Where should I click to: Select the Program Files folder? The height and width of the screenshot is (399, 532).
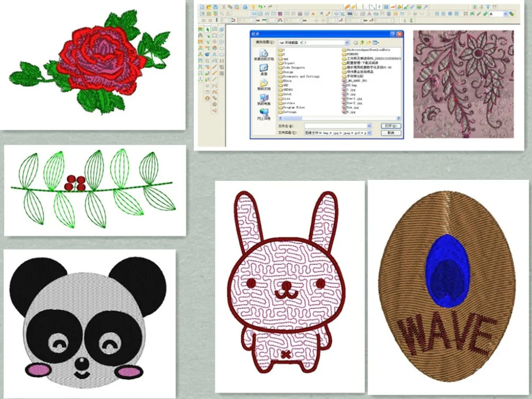(x=292, y=107)
